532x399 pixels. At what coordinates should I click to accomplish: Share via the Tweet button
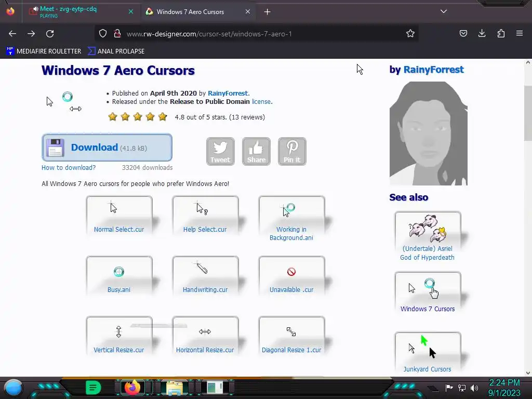click(220, 151)
